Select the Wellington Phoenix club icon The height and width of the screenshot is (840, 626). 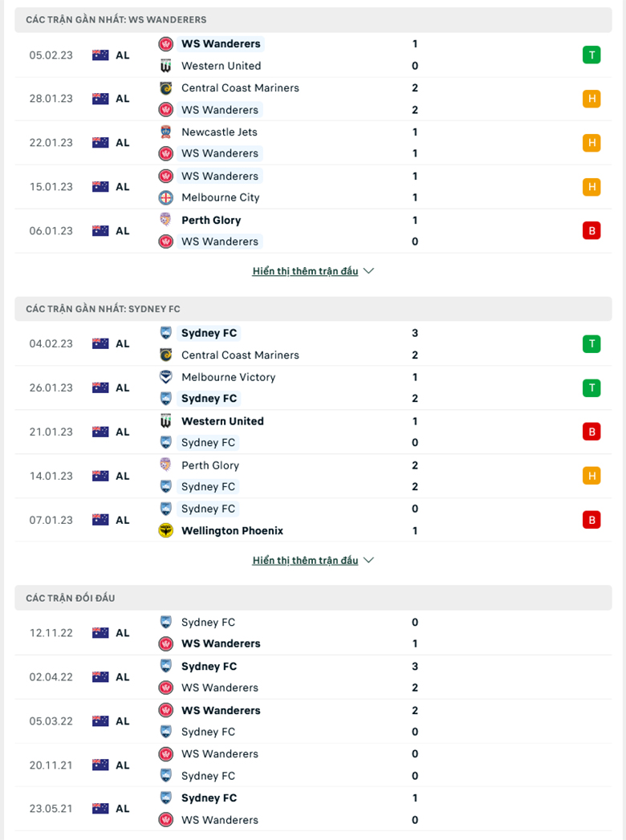166,530
